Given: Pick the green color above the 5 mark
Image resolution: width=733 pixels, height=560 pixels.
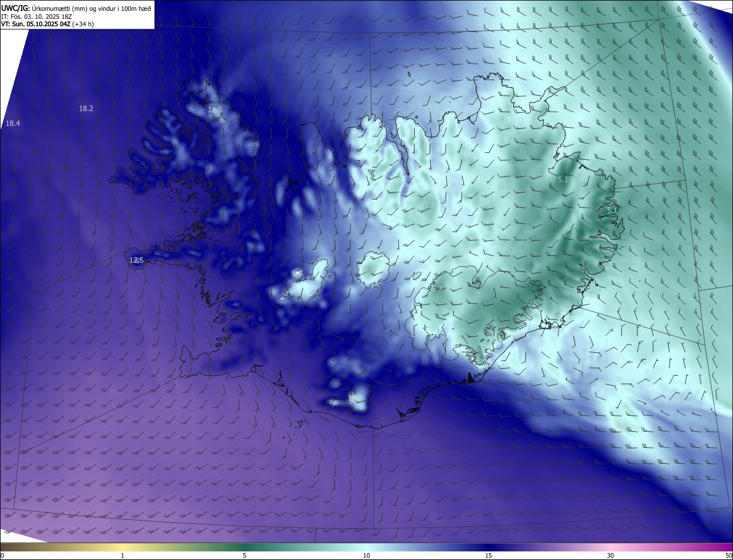Looking at the screenshot, I should coord(245,547).
